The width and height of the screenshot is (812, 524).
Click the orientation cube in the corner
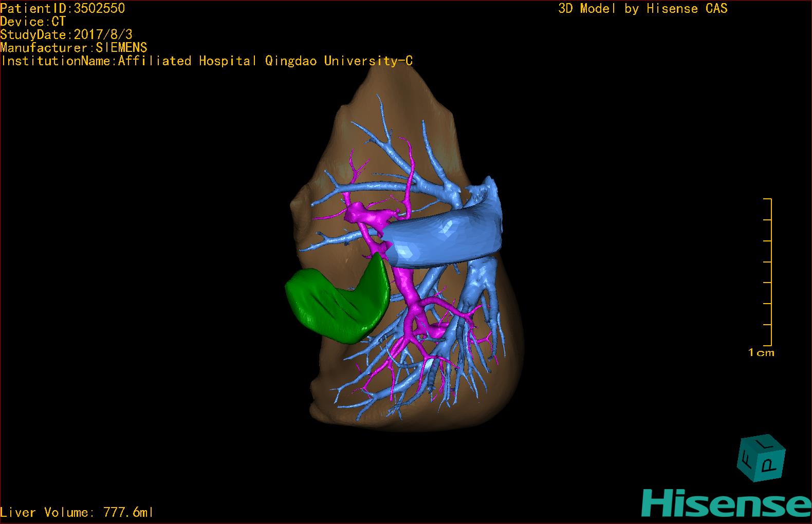click(762, 458)
